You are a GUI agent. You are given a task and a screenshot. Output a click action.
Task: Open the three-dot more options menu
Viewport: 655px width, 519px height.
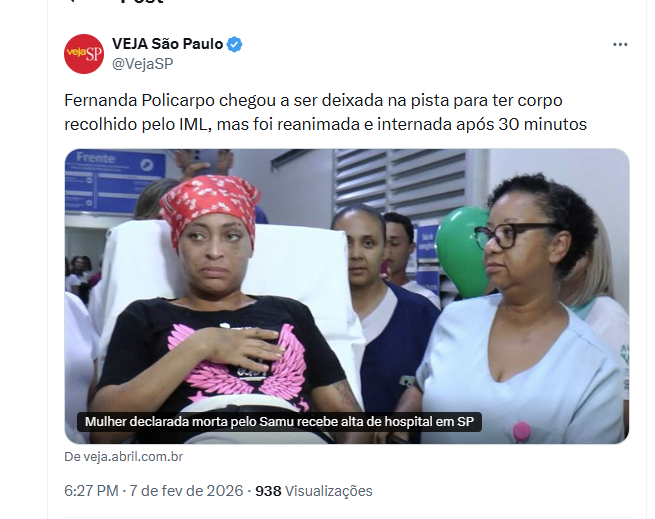click(x=620, y=44)
